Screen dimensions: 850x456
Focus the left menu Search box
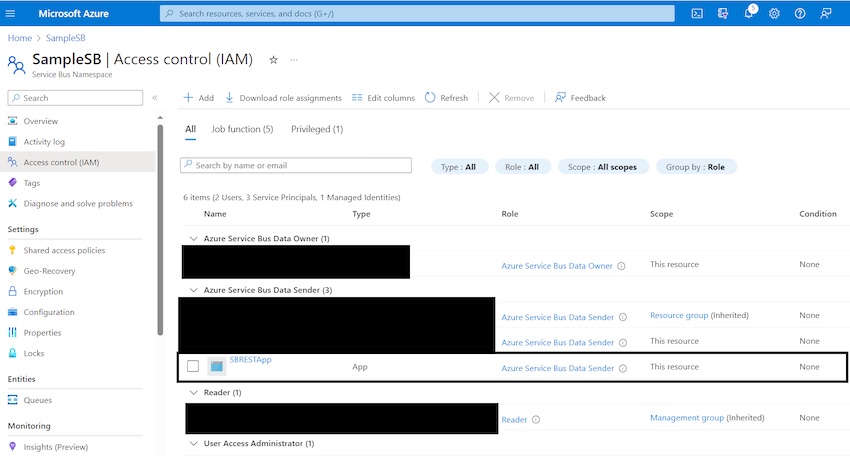click(75, 98)
